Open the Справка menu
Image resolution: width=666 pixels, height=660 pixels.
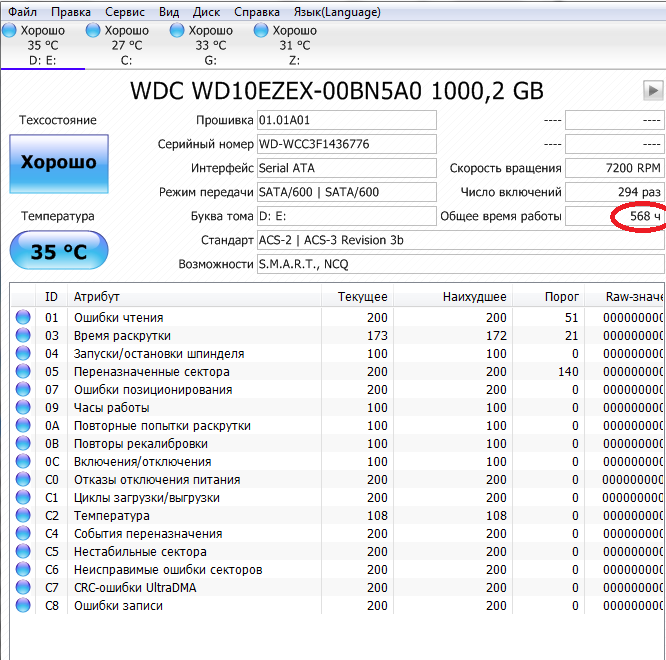[256, 12]
